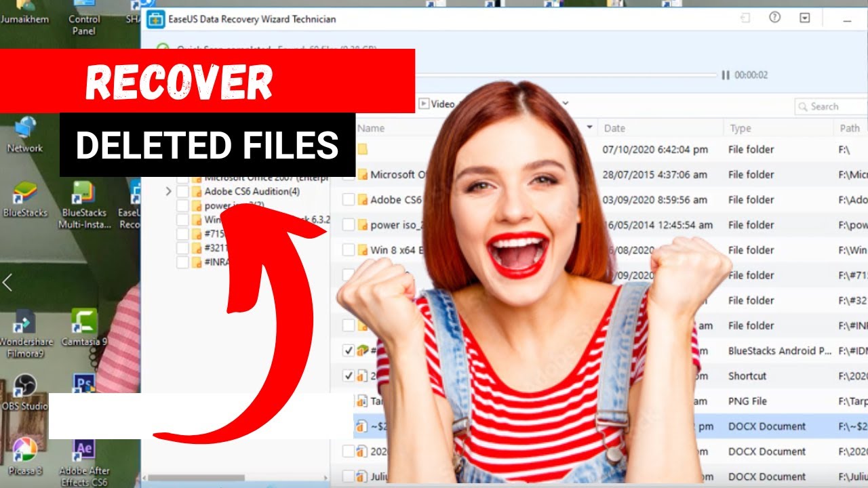Image resolution: width=868 pixels, height=488 pixels.
Task: Click the scan timer 00:00:02
Action: (x=751, y=75)
